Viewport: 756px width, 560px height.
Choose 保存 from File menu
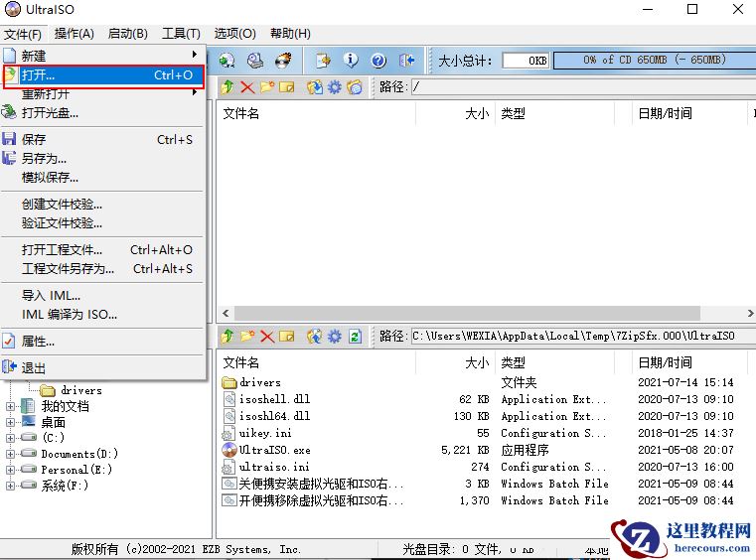pyautogui.click(x=102, y=140)
